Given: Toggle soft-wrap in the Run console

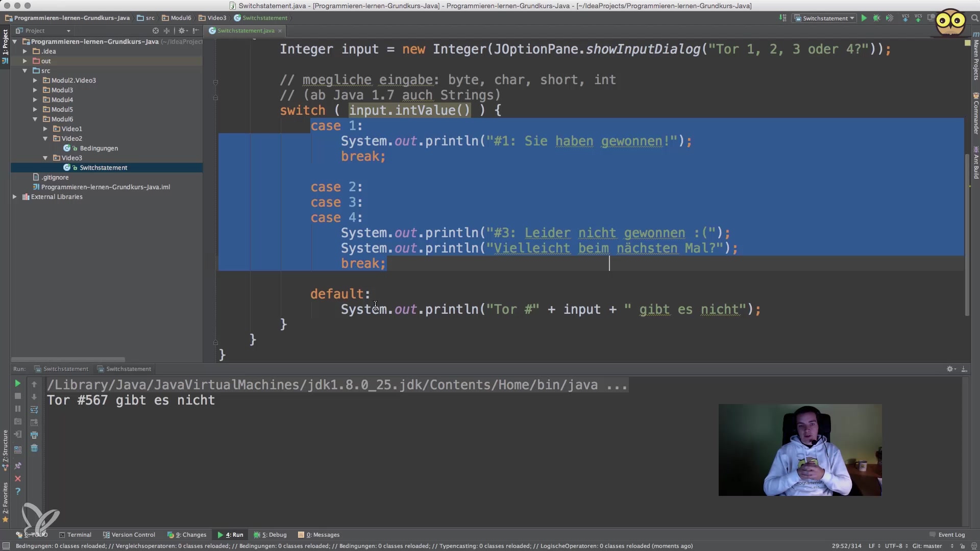Looking at the screenshot, I should tap(34, 410).
